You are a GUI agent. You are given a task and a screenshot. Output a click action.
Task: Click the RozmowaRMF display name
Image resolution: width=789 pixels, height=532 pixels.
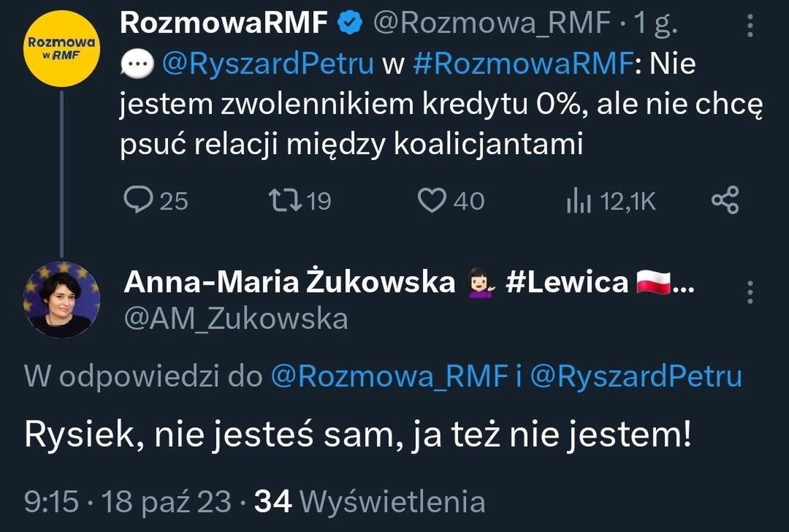tap(223, 25)
